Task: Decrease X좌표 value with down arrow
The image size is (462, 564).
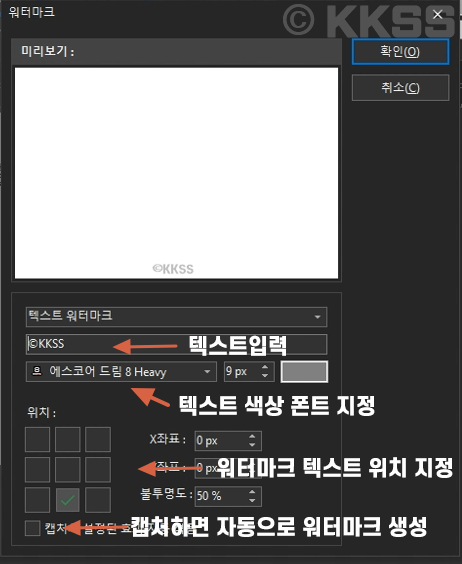Action: tap(252, 445)
